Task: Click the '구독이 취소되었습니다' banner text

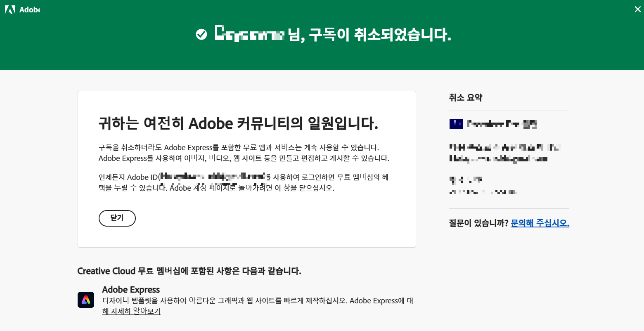Action: [x=380, y=34]
